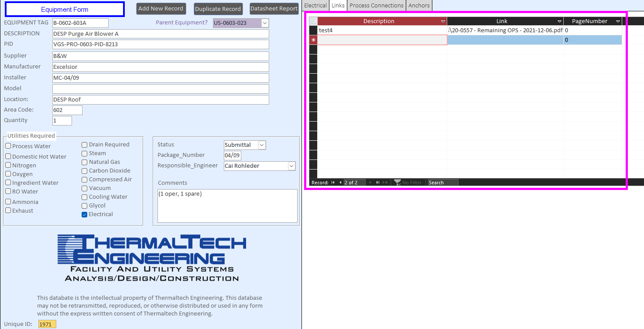Image resolution: width=644 pixels, height=329 pixels.
Task: Uncheck the Electrical utility checkbox
Action: (85, 214)
